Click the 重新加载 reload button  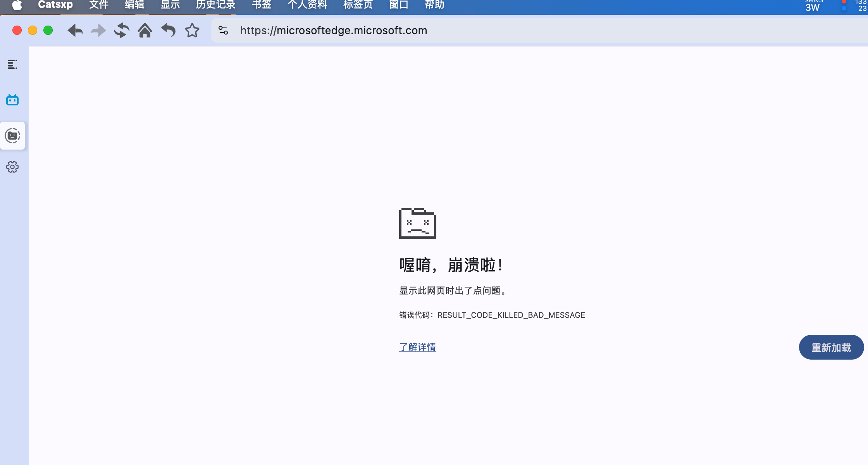coord(831,347)
